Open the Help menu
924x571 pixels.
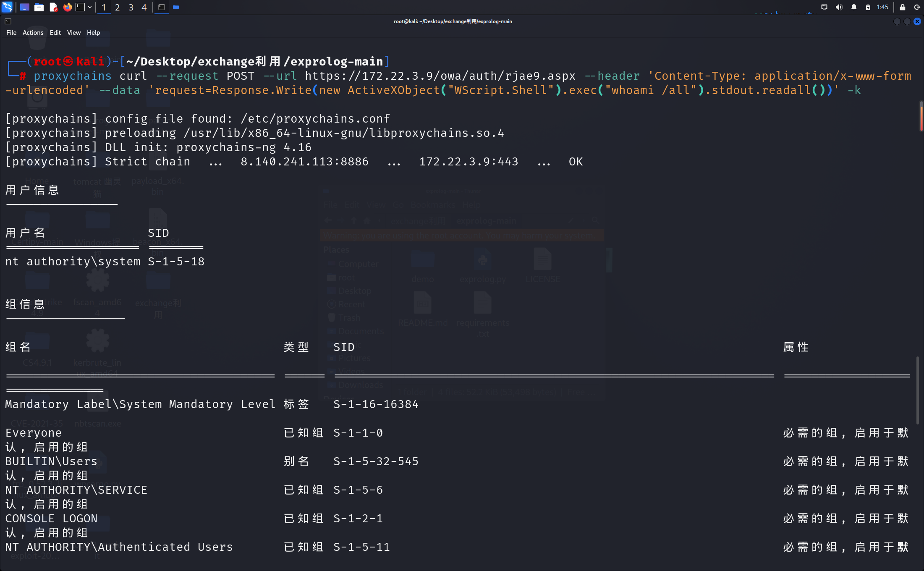click(93, 33)
